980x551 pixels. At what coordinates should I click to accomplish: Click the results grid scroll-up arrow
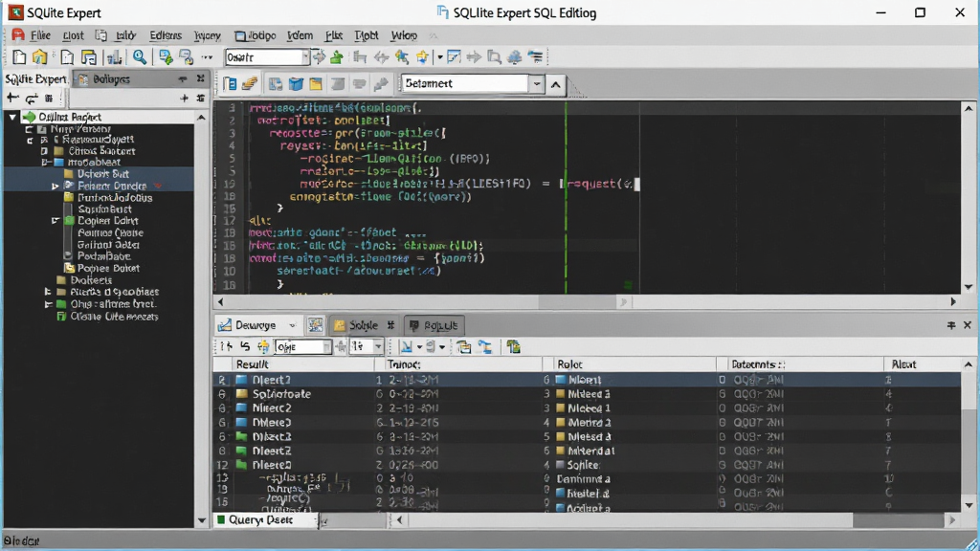coord(969,364)
